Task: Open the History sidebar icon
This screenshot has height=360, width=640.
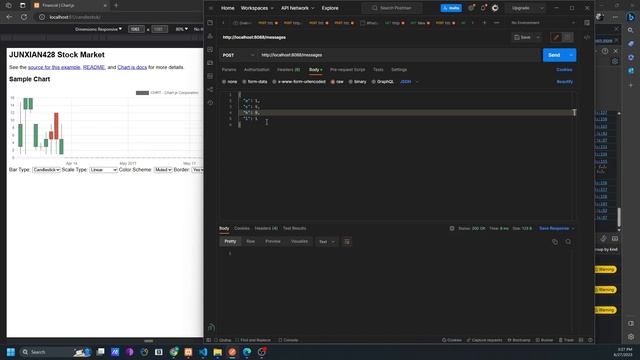Action: point(210,103)
